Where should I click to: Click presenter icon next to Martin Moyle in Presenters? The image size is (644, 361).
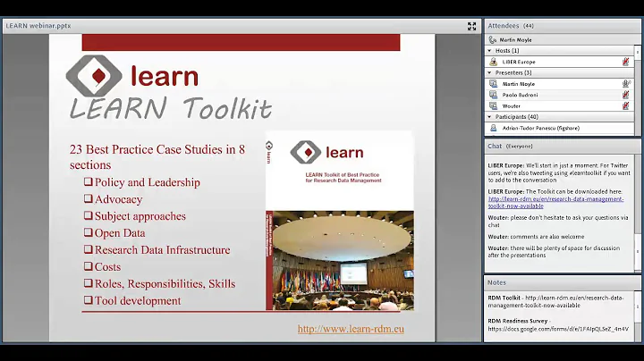pos(493,84)
